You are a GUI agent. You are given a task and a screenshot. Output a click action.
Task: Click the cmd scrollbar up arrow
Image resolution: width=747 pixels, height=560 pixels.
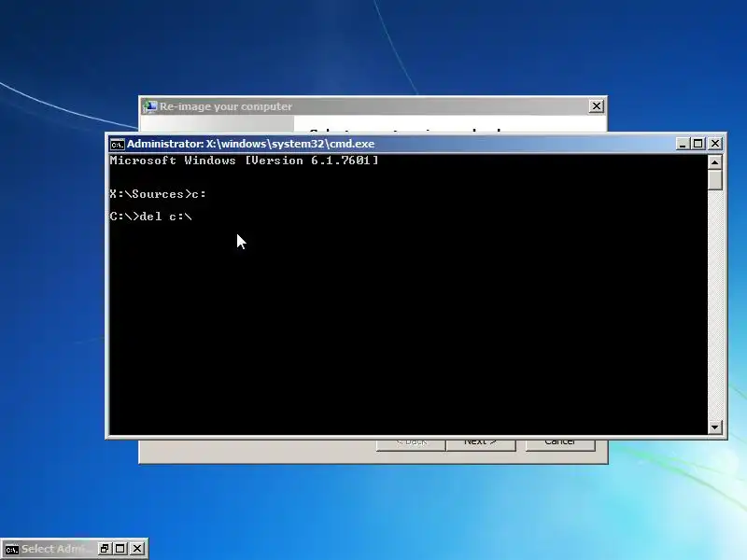coord(714,162)
